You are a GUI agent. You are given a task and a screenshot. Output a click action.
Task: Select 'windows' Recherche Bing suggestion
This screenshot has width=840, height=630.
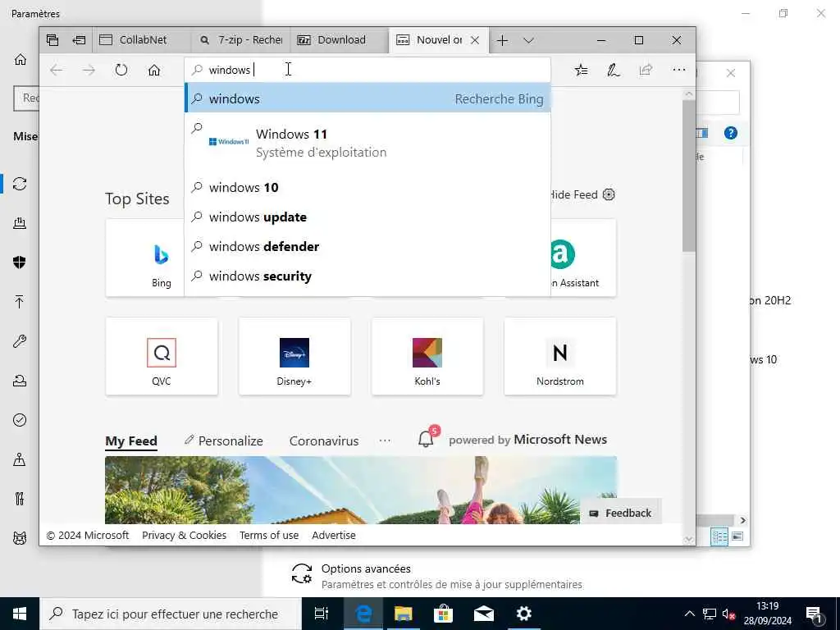[x=367, y=98]
